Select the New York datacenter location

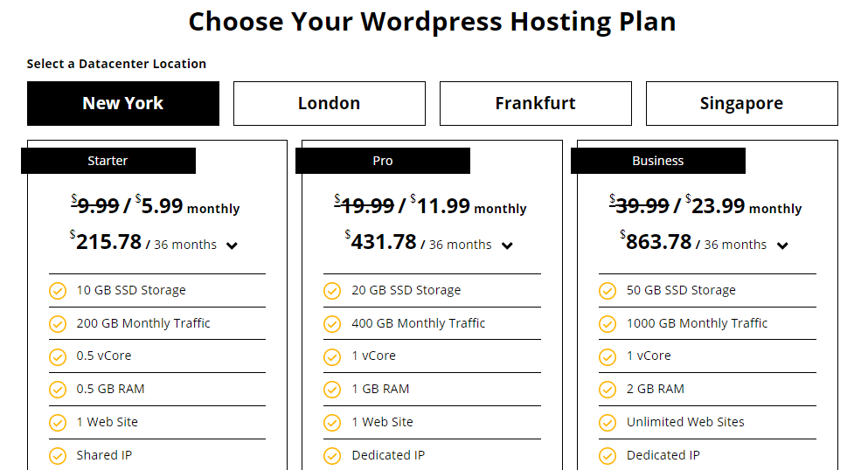(x=123, y=103)
